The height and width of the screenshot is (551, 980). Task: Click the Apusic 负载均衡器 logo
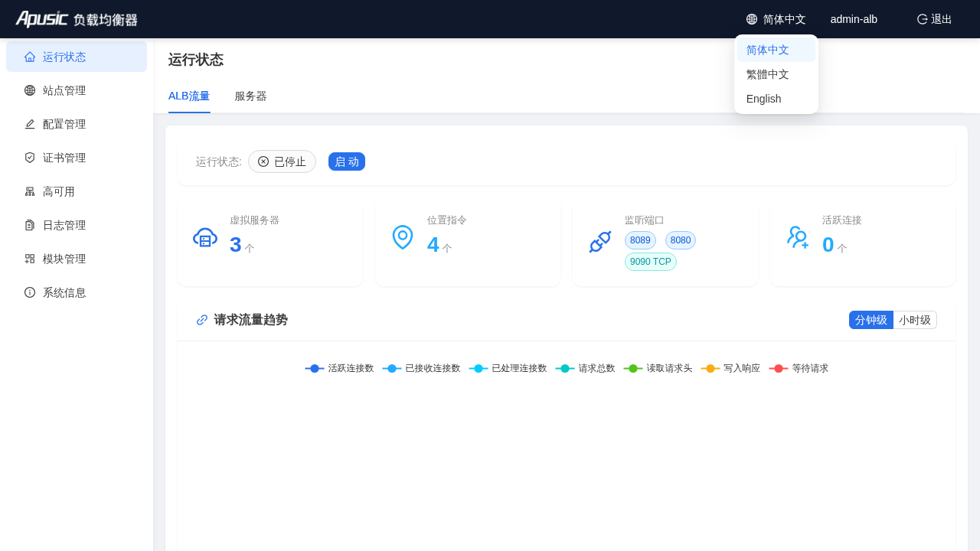[77, 19]
